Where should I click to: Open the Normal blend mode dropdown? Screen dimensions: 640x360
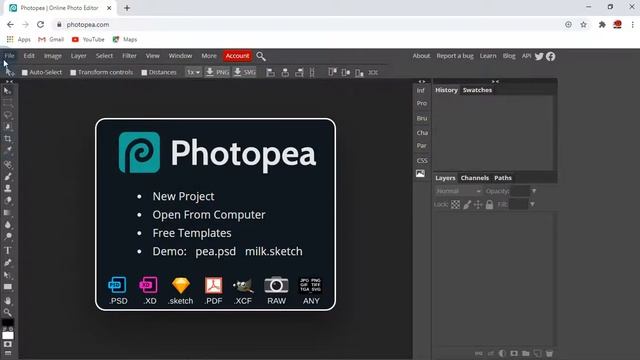[x=458, y=191]
